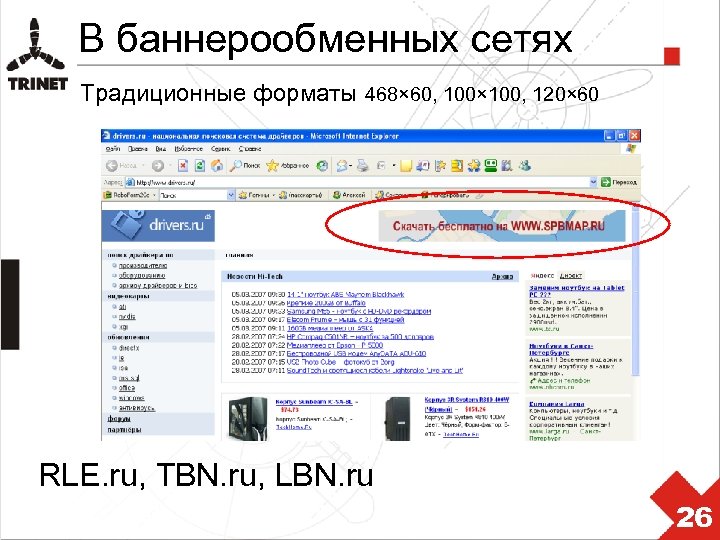Click the red X Stop icon
This screenshot has height=540, width=720.
[183, 165]
